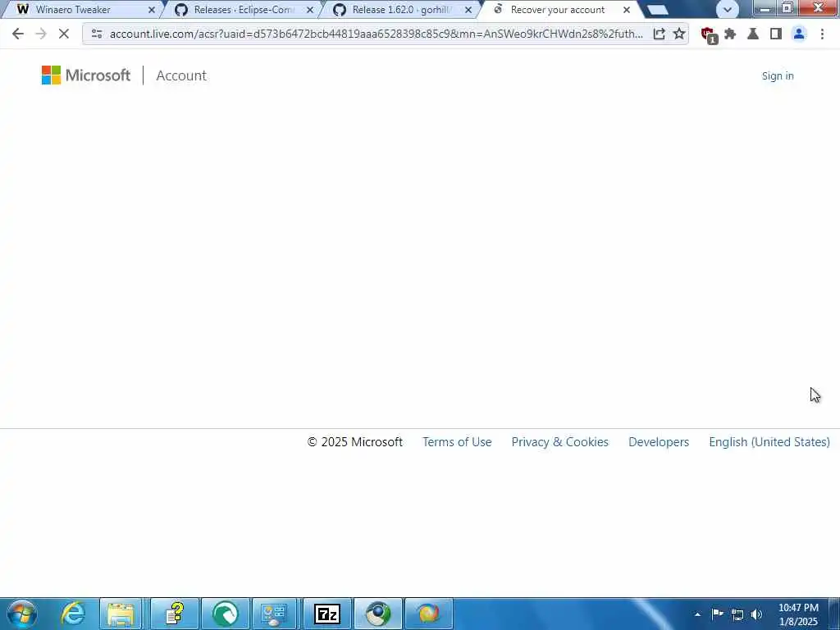
Task: Open the tab search dropdown
Action: (x=727, y=10)
